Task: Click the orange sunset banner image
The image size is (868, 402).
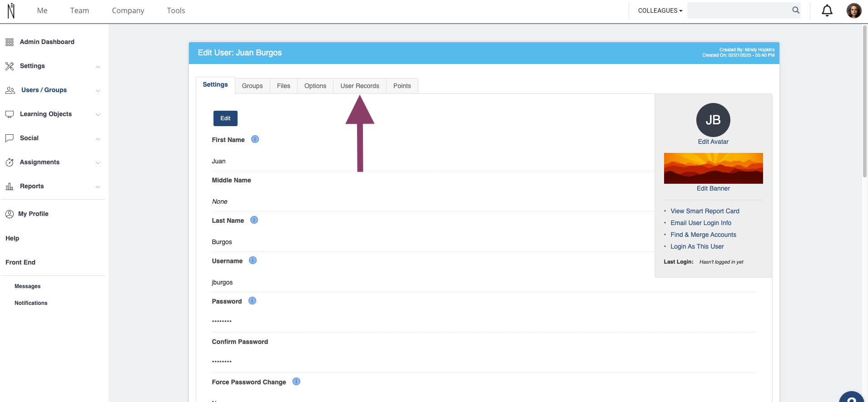Action: (x=713, y=168)
